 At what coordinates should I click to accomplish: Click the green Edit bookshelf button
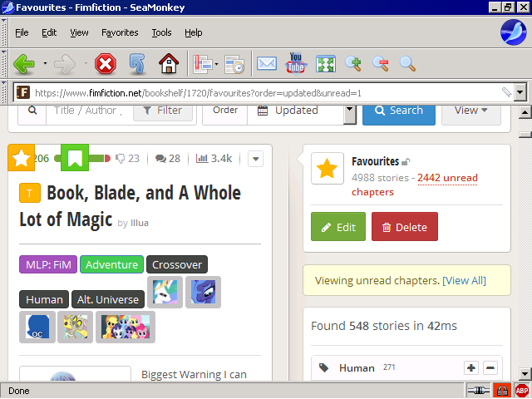click(338, 227)
